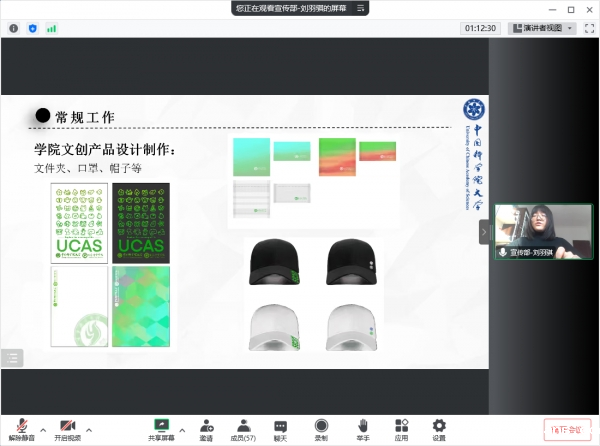Image resolution: width=600 pixels, height=446 pixels.
Task: Unmute microphone with 解除静音 button
Action: pos(21,427)
